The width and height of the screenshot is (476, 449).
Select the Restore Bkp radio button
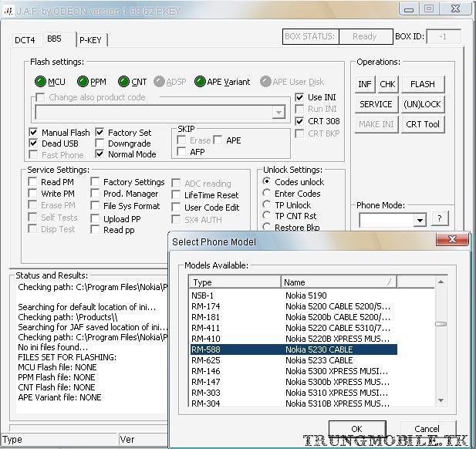(x=266, y=227)
